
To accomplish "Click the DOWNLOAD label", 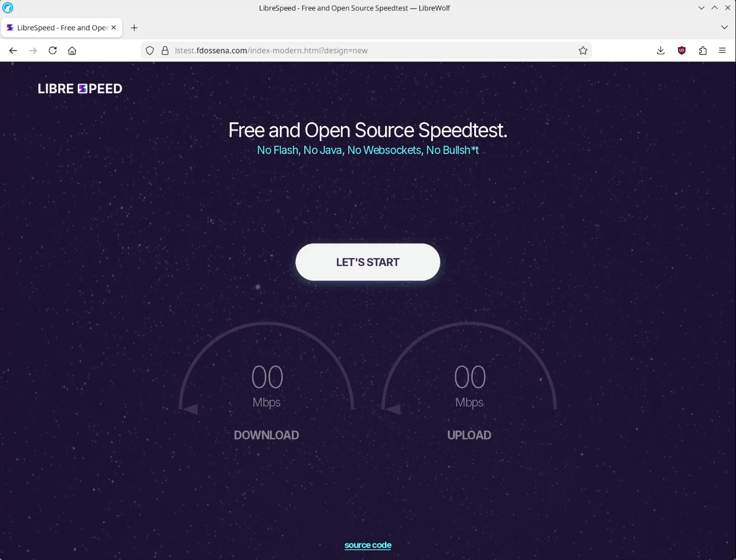I will [x=266, y=435].
